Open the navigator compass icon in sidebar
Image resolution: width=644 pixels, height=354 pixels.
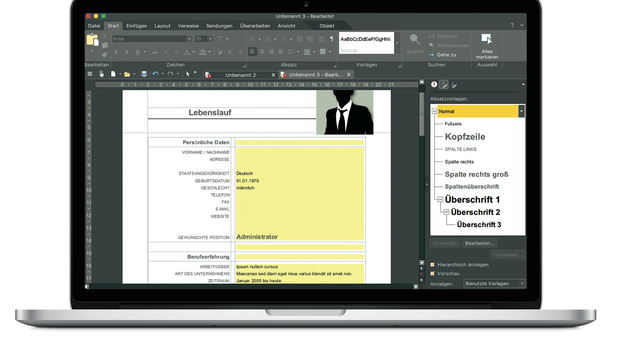coord(434,85)
